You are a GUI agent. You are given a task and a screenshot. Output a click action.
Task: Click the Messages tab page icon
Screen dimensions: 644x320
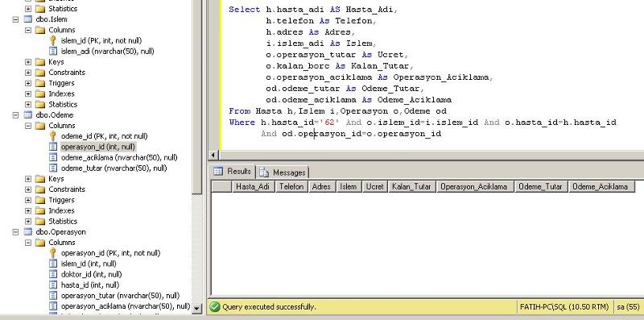point(264,172)
